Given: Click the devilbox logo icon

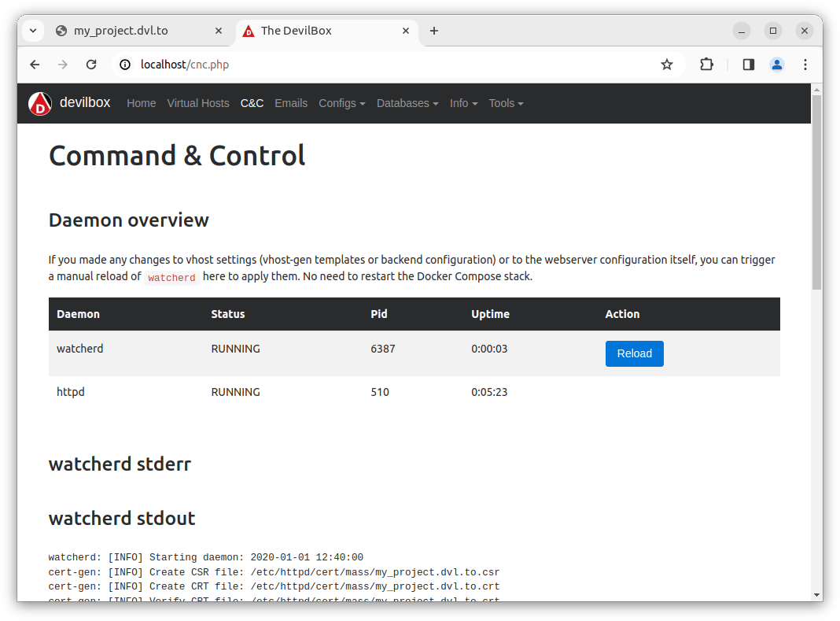Looking at the screenshot, I should click(x=40, y=103).
